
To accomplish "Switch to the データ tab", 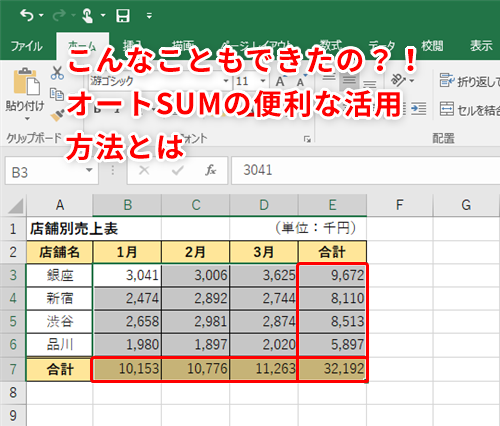I will tap(382, 46).
